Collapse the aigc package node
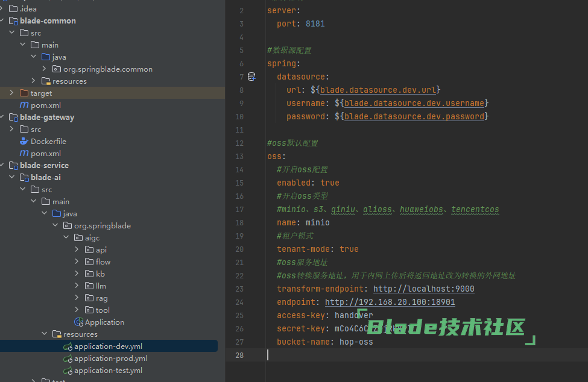588x382 pixels. click(66, 237)
